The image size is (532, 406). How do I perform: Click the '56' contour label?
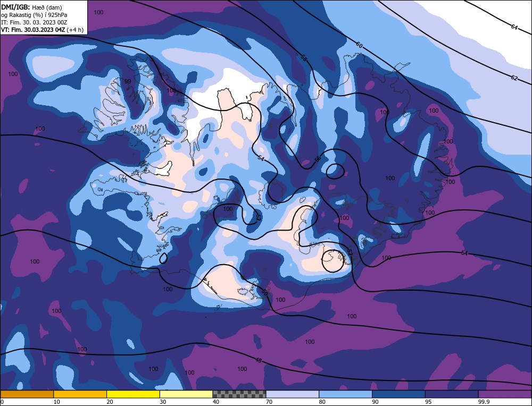(x=318, y=159)
